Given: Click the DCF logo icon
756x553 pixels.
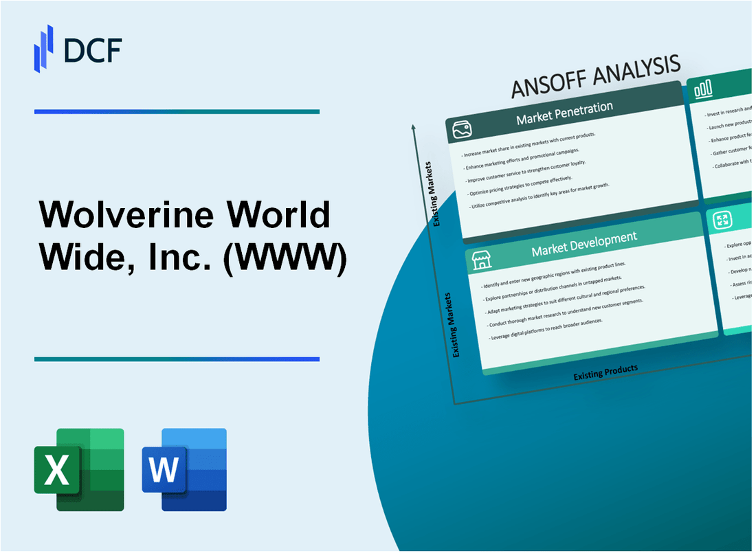Looking at the screenshot, I should (x=43, y=49).
